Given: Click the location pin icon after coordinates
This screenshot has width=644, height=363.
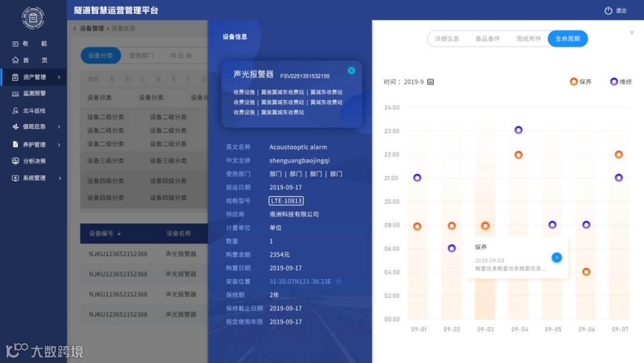Looking at the screenshot, I should point(339,281).
